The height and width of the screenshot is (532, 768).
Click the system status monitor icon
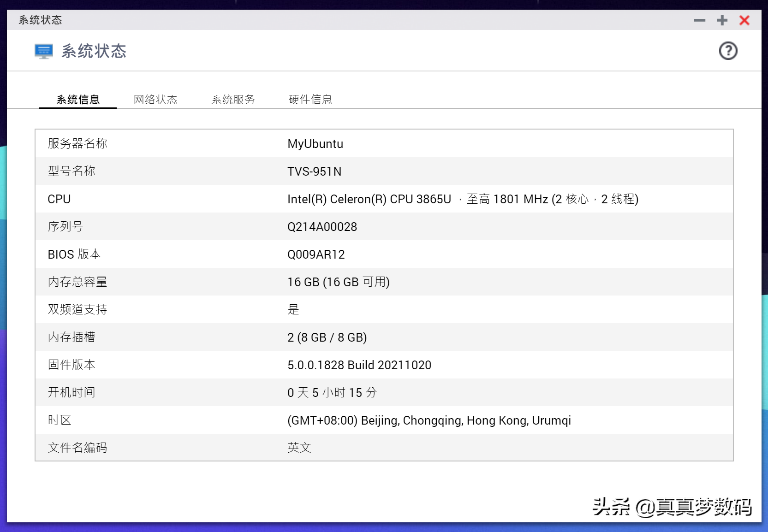click(x=44, y=51)
